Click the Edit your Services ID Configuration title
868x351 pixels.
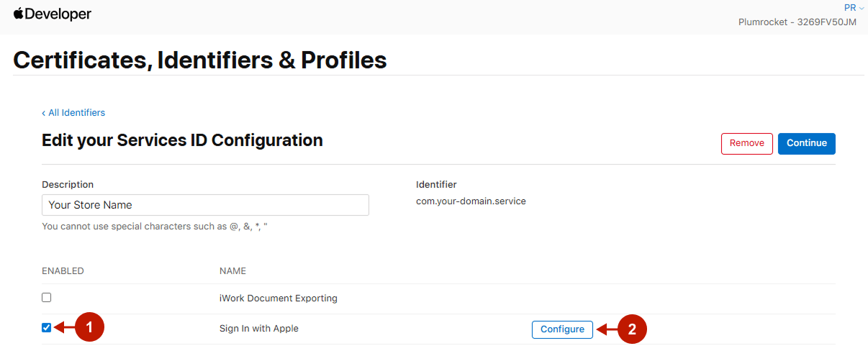[x=182, y=140]
